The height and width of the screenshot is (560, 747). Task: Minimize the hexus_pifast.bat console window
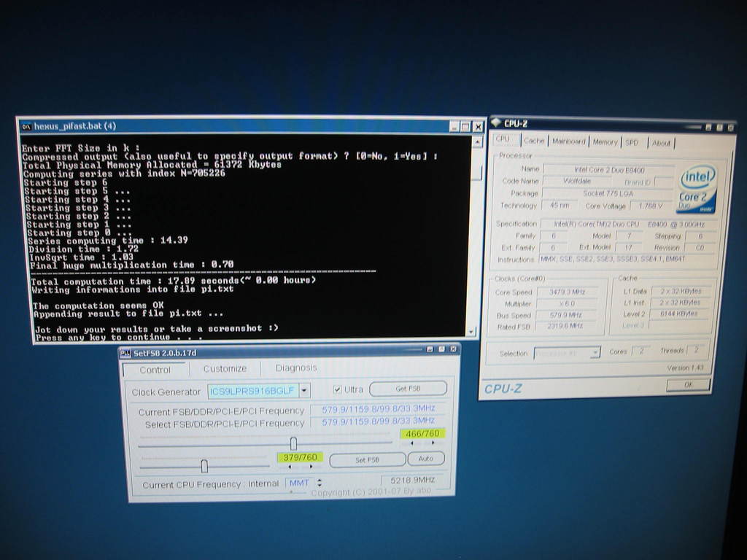(454, 127)
